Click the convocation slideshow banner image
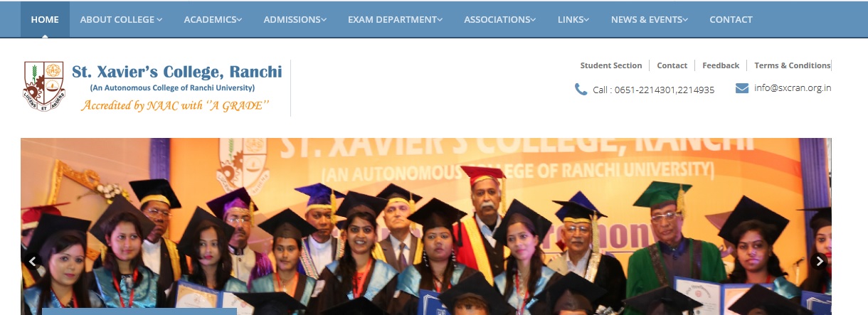The image size is (868, 315). (x=426, y=226)
